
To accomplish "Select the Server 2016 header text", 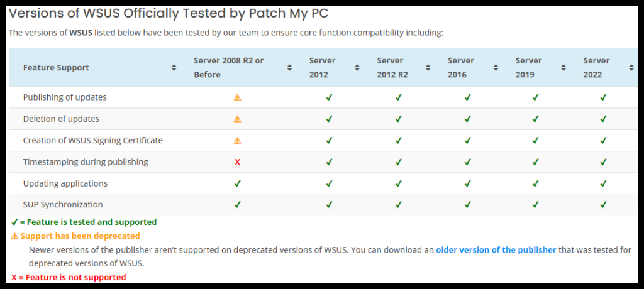I will 461,68.
